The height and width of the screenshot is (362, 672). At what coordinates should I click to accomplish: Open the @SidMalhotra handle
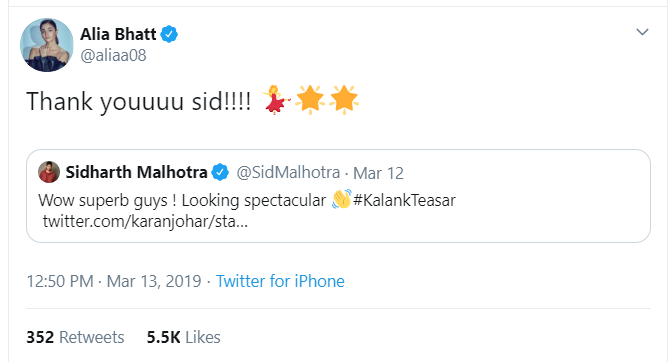click(x=288, y=172)
